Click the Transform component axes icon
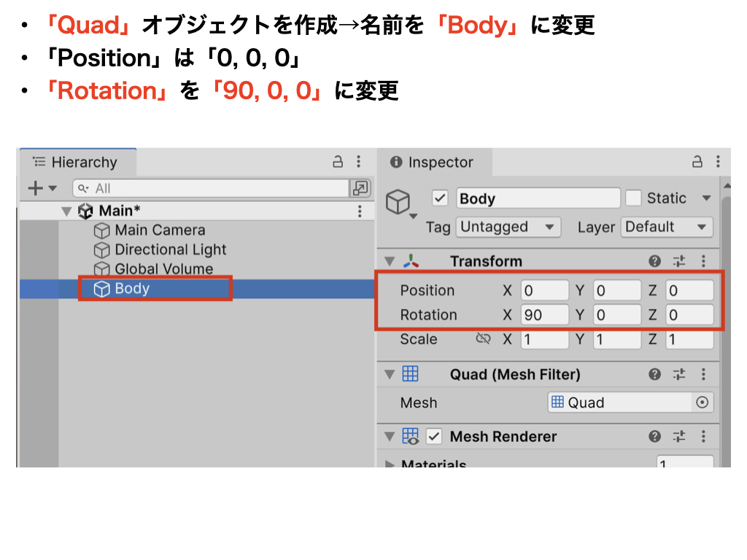747x560 pixels. (x=411, y=261)
